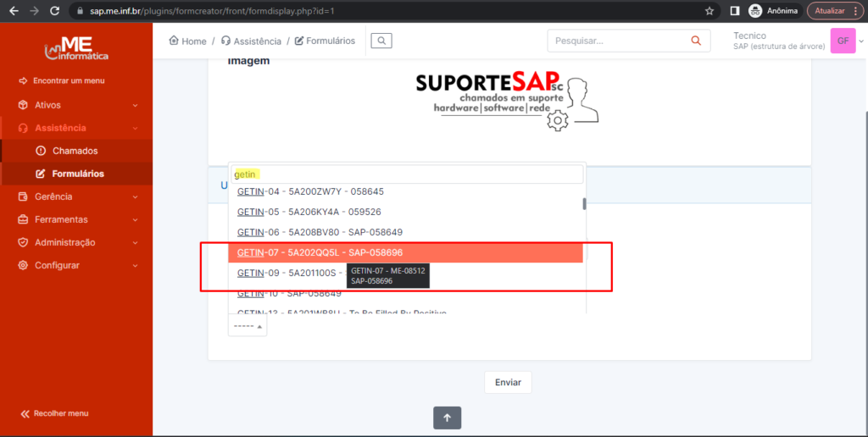This screenshot has width=868, height=437.
Task: Select GETIN-09 - 5A201100S option
Action: (405, 274)
